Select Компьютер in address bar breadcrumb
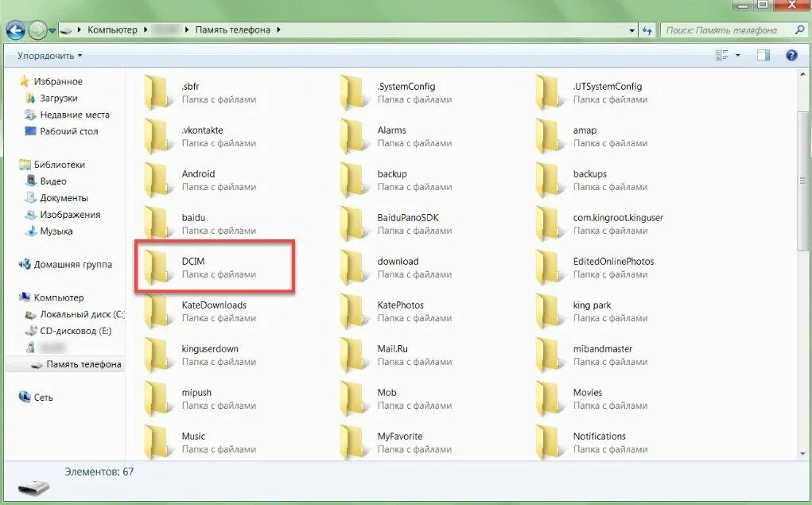The width and height of the screenshot is (812, 505). click(112, 30)
